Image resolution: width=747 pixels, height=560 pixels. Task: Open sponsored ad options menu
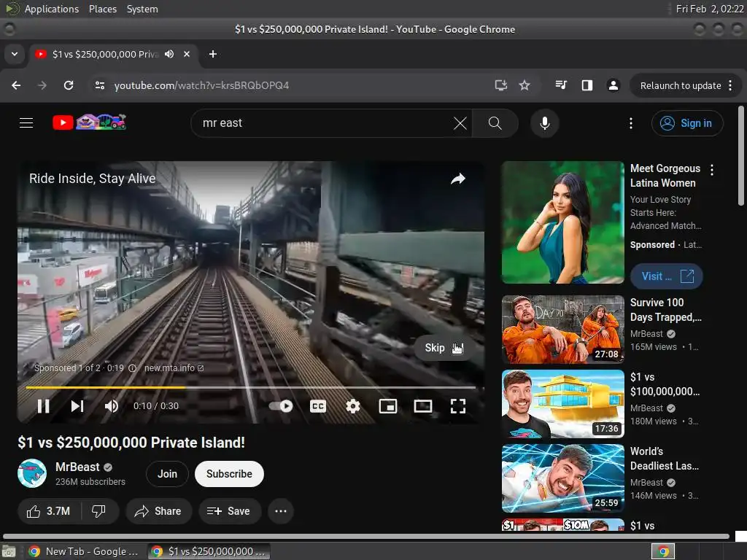click(x=712, y=170)
